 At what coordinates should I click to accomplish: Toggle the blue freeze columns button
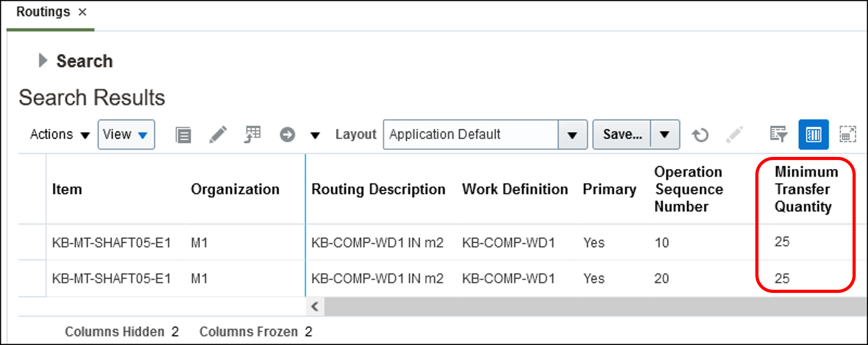pos(813,134)
